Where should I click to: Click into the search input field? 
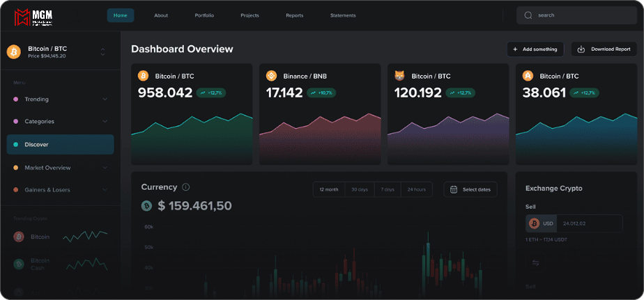576,15
